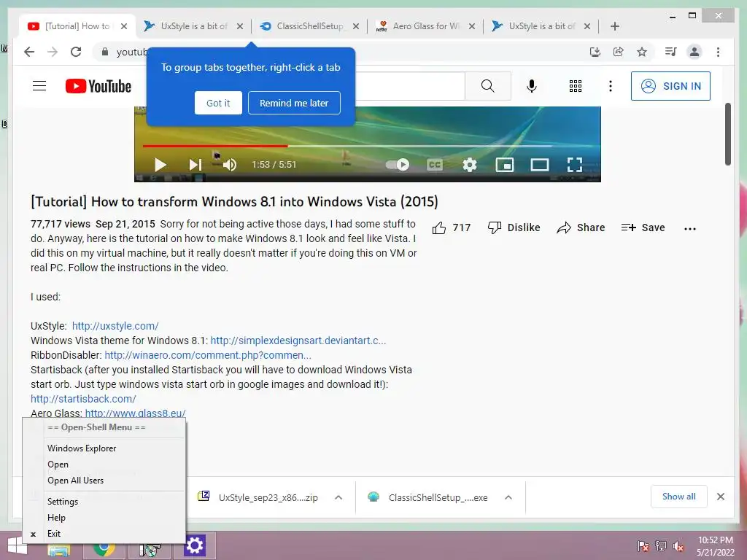Enable miniplayer mode
Screen dimensions: 747x560
click(505, 165)
